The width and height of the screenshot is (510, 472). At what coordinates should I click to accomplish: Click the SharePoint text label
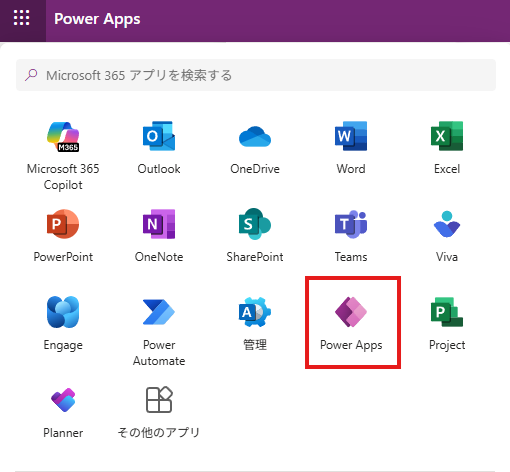(255, 257)
